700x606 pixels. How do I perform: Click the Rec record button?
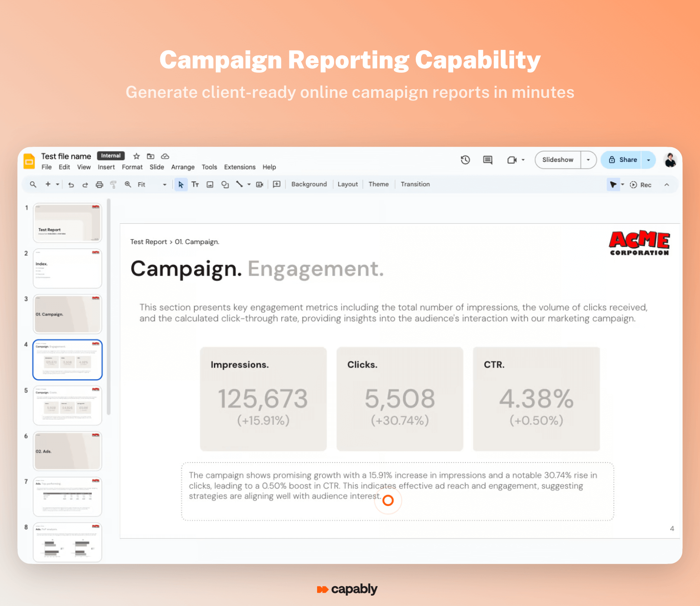[x=641, y=185]
